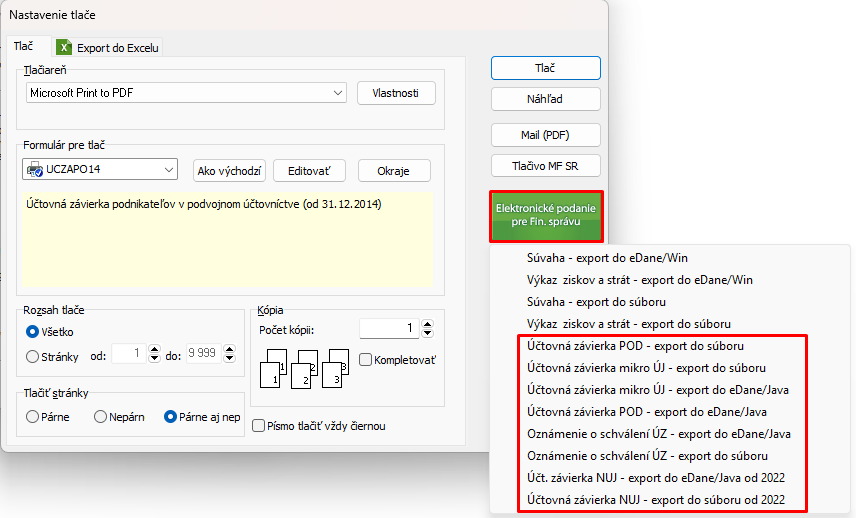Select the Tlač tab
Screen dimensions: 856x518
(x=24, y=46)
